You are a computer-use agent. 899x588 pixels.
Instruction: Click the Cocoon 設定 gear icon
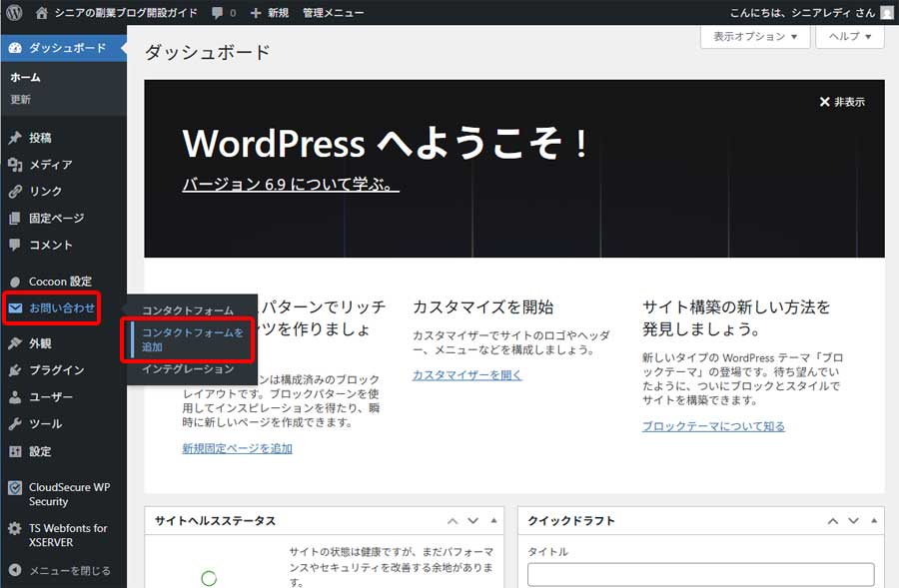click(x=17, y=281)
